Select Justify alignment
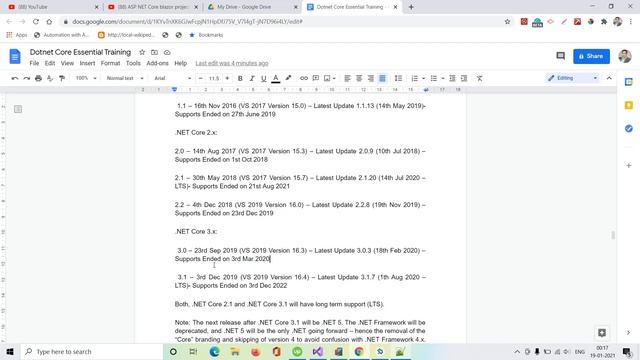 coord(382,78)
